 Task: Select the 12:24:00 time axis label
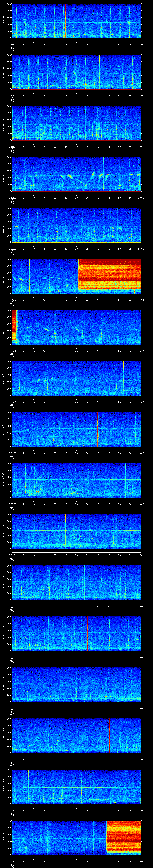tap(12, 453)
